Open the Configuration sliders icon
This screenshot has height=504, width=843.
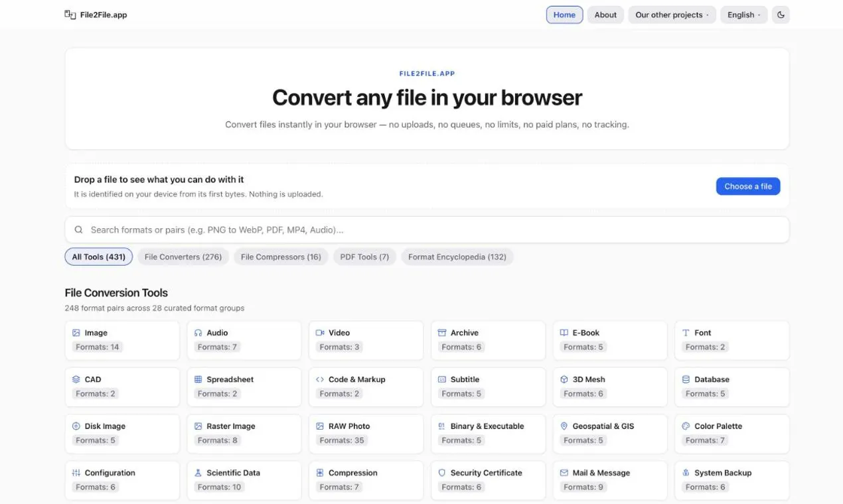click(x=76, y=473)
